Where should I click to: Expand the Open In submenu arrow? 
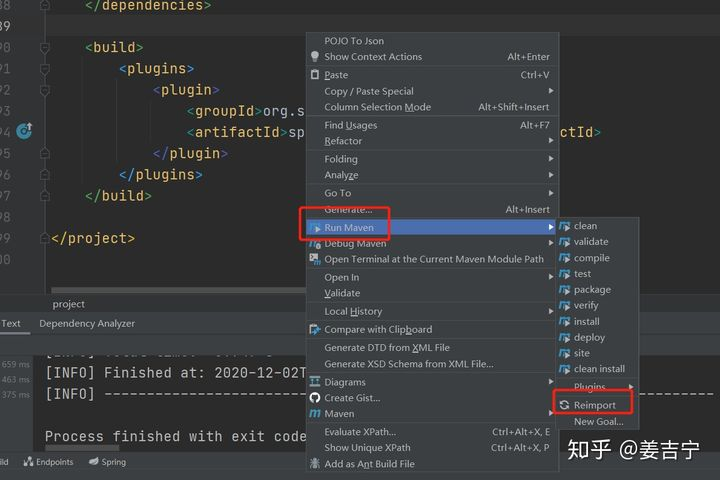click(x=551, y=277)
